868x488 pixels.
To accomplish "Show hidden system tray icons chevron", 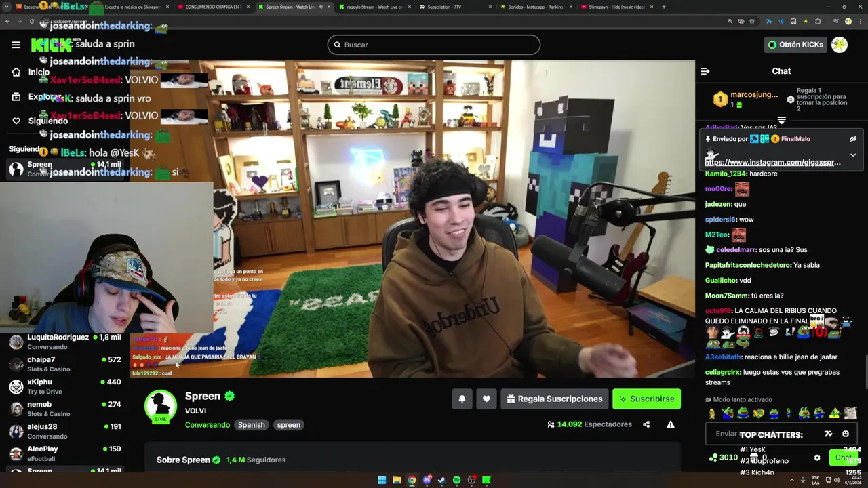I will [791, 480].
